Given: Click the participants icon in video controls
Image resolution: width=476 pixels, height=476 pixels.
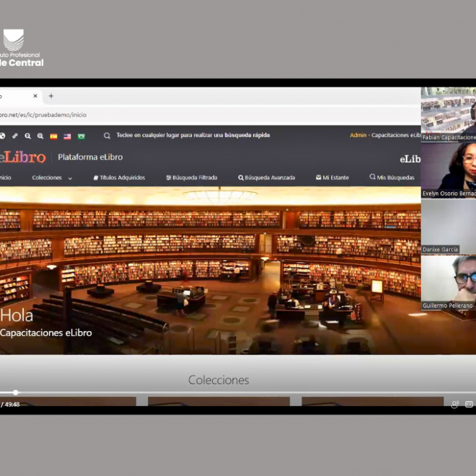Looking at the screenshot, I should [455, 404].
